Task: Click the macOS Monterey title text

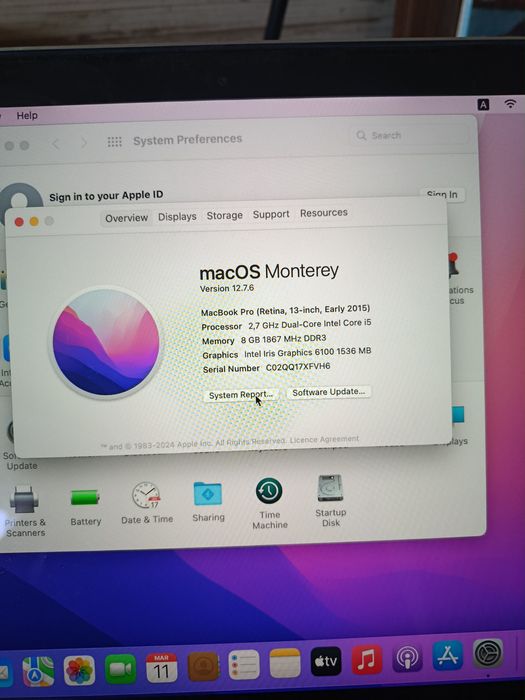Action: [x=269, y=271]
